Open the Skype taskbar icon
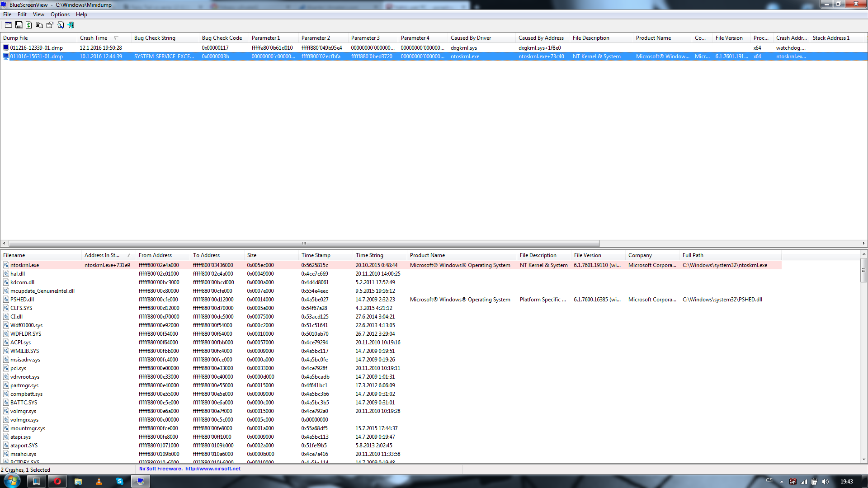Viewport: 868px width, 488px height. coord(119,481)
